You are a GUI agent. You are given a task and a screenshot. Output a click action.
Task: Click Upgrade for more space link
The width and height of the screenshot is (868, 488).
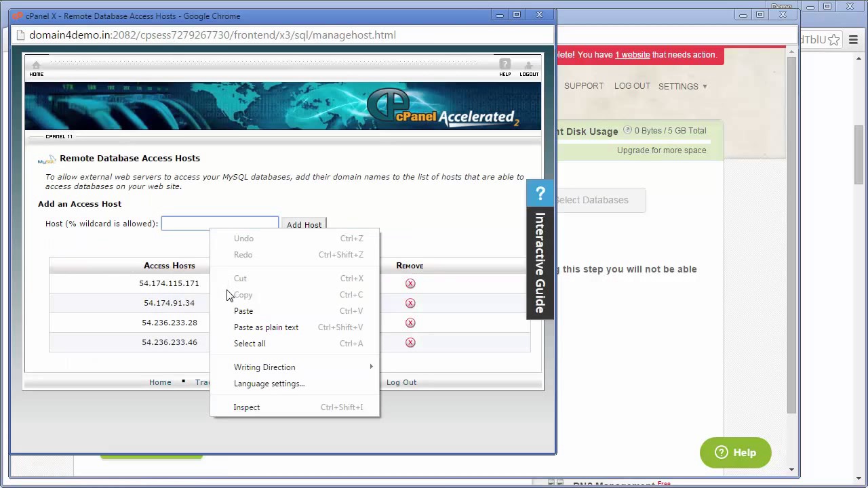[x=661, y=150]
